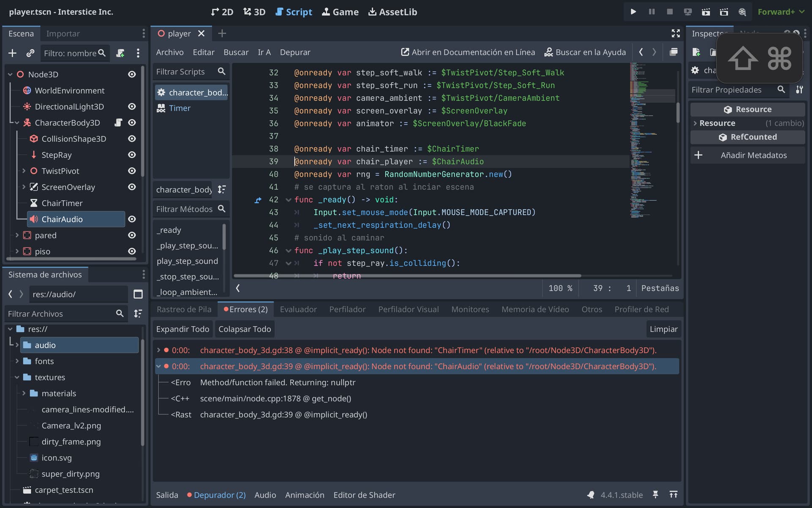The image size is (812, 508).
Task: Run the project with the play icon
Action: click(x=633, y=12)
